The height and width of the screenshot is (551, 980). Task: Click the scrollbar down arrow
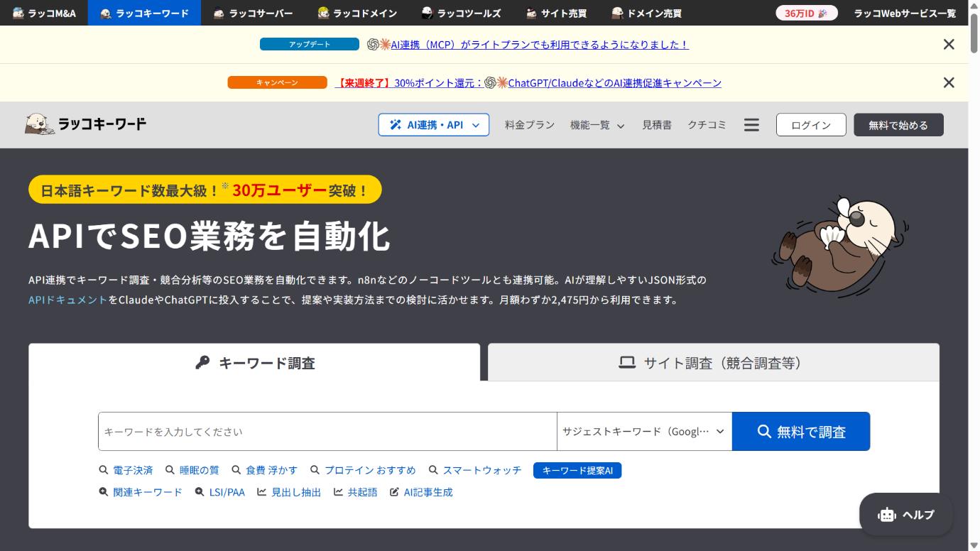974,545
